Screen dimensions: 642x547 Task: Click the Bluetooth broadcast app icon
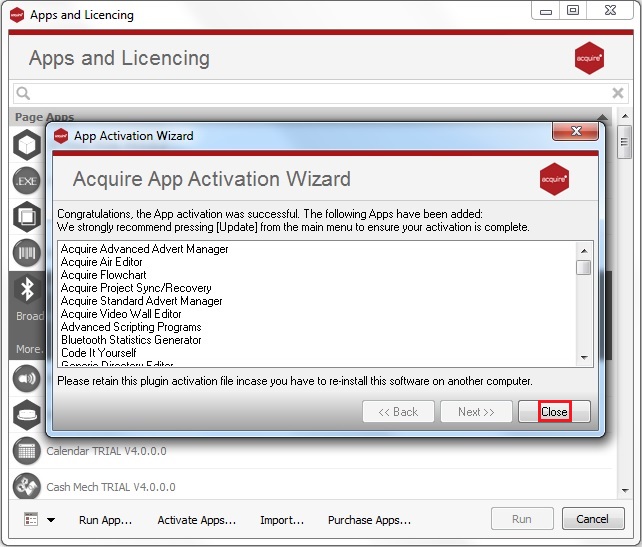tap(27, 289)
